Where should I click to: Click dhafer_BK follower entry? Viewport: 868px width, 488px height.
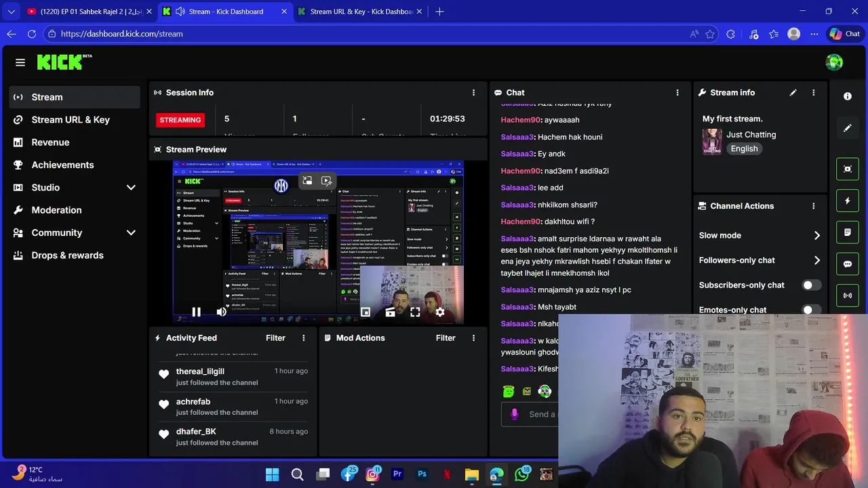232,436
